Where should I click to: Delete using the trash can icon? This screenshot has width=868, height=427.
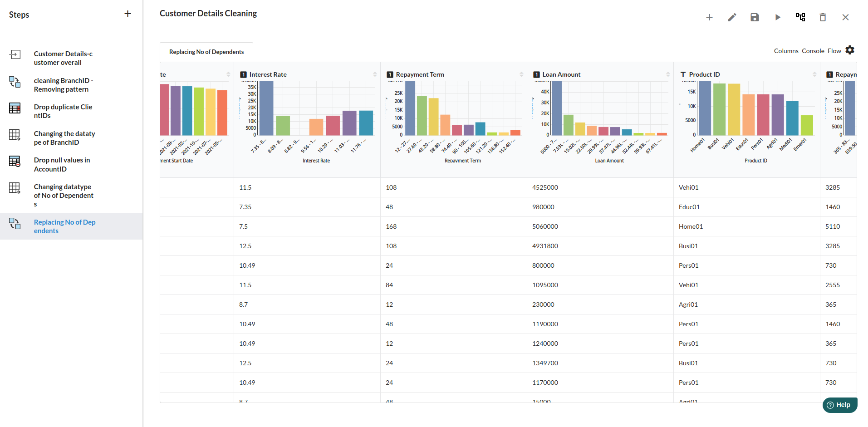823,17
